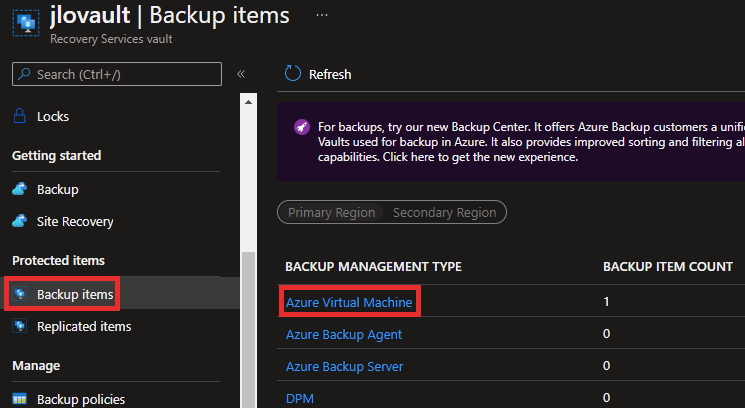This screenshot has width=745, height=408.
Task: Open Backup policies menu entry
Action: (x=81, y=399)
